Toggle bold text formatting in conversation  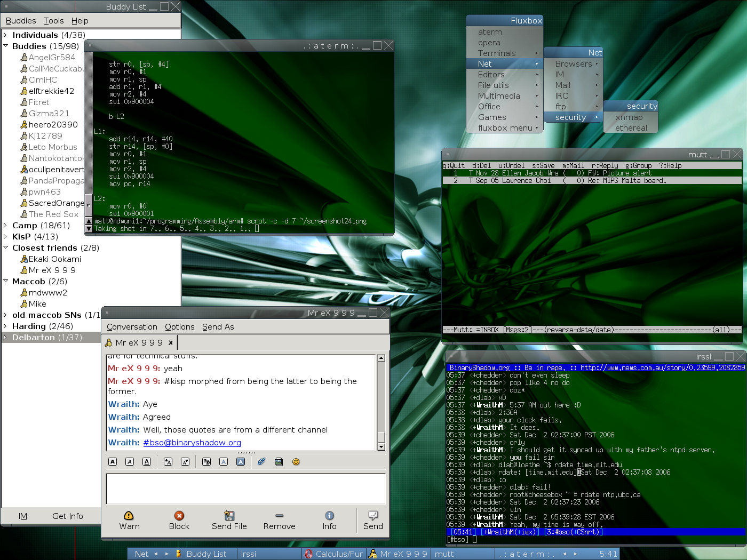[x=113, y=462]
